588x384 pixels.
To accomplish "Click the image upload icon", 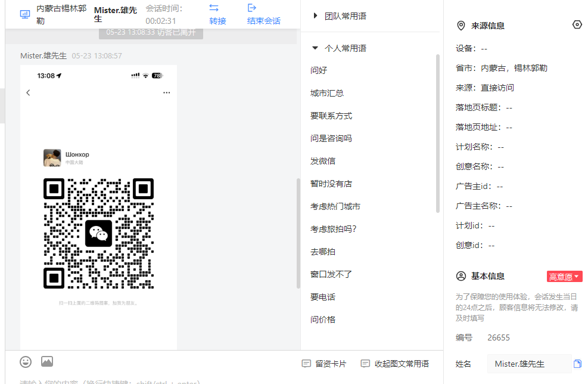I will tap(47, 361).
